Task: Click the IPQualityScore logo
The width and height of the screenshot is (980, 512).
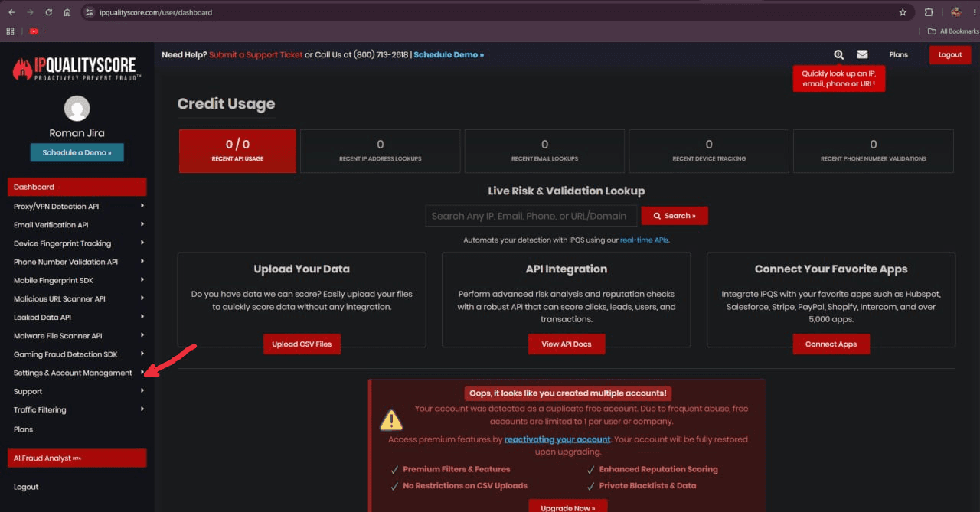Action: tap(77, 69)
